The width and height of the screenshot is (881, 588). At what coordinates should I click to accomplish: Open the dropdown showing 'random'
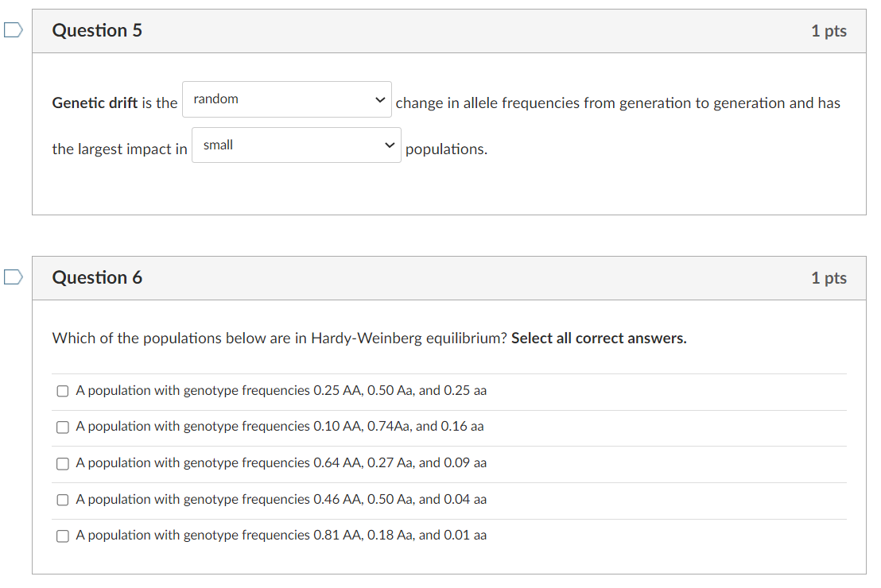point(287,99)
